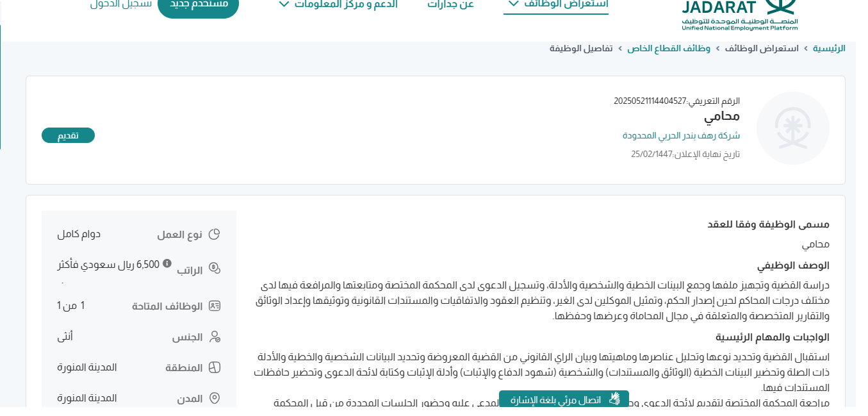
Task: Click the تسجيل الدخول link
Action: [x=121, y=4]
